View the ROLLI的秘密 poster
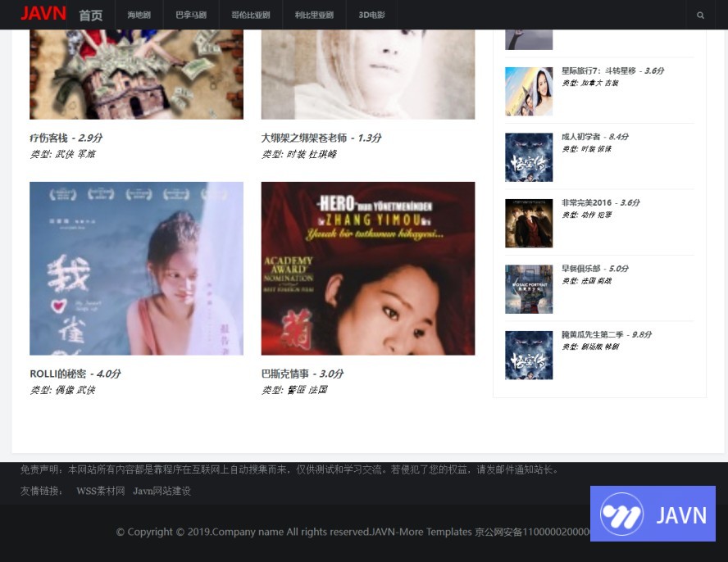Screen dimensions: 728x562 (x=136, y=268)
